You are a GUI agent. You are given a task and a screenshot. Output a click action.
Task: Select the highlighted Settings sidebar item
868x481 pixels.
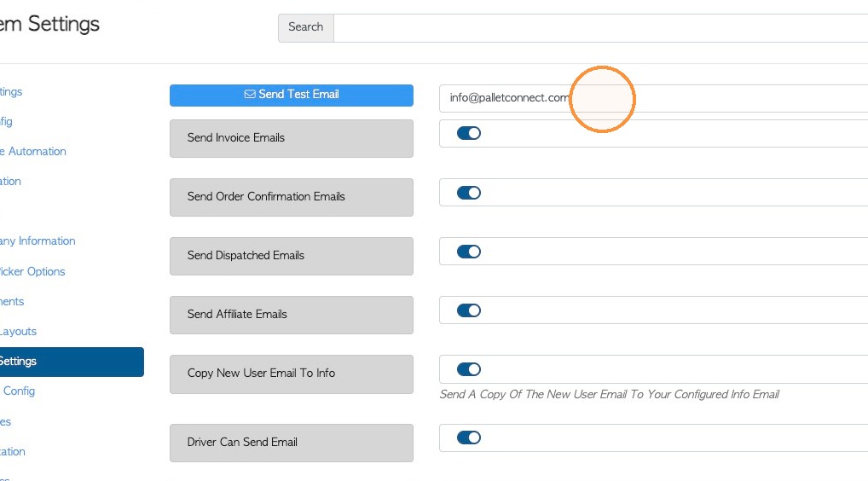pyautogui.click(x=72, y=362)
